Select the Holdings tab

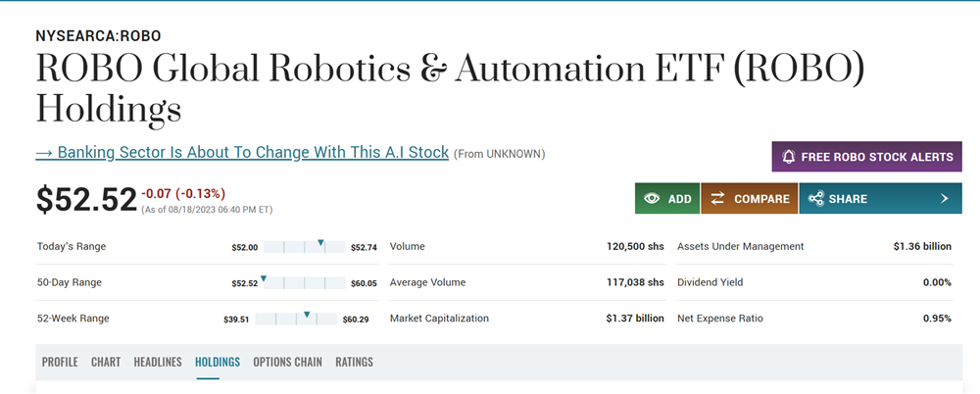tap(218, 362)
